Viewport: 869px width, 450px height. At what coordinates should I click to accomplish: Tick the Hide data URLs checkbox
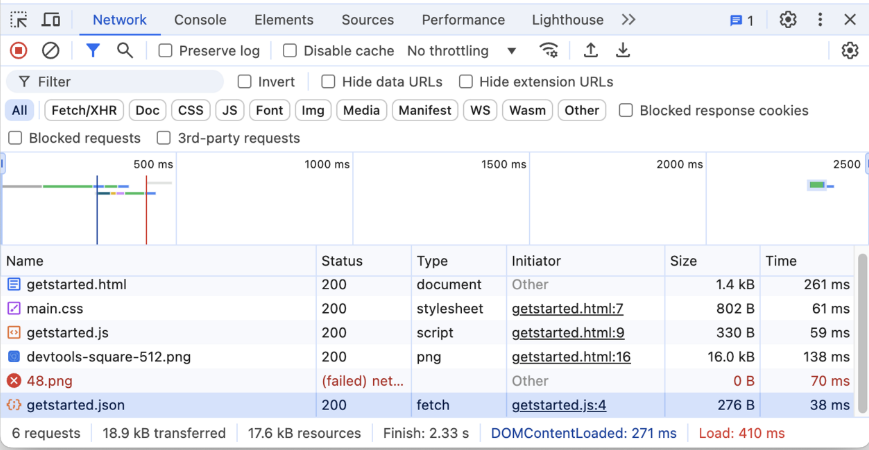[328, 82]
